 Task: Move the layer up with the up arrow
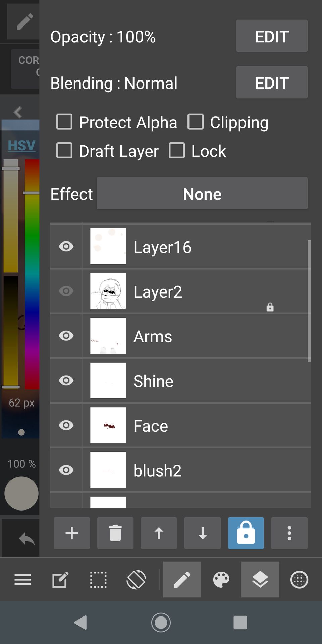pos(159,533)
